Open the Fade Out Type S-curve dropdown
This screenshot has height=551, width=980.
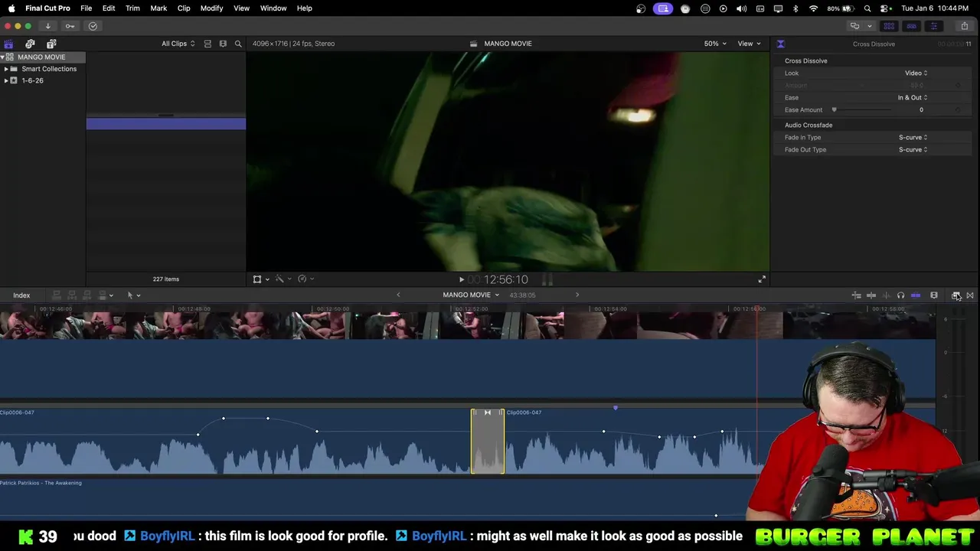913,150
